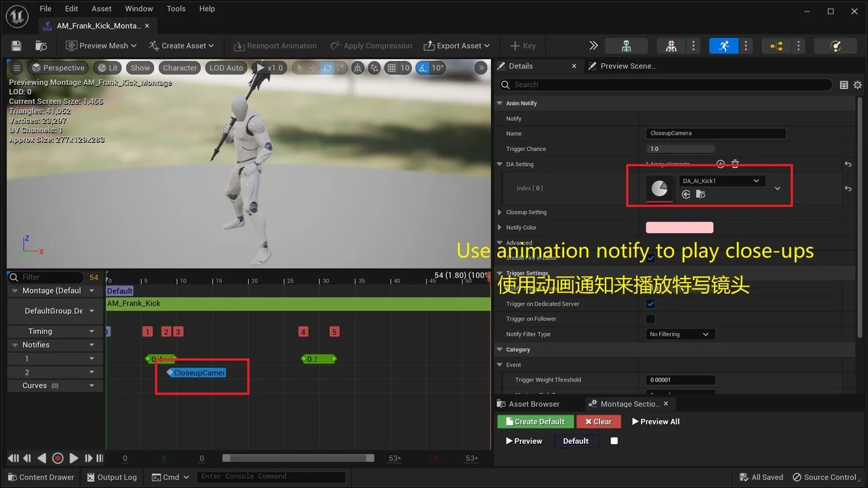Screen dimensions: 868x488
Task: Expand the Closeup Setting section
Action: click(500, 212)
